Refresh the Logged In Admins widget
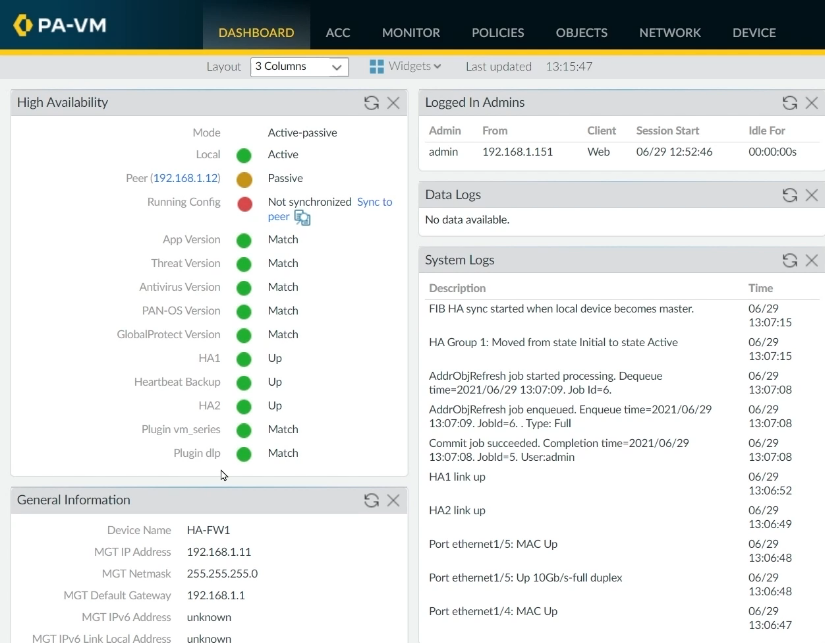Viewport: 825px width, 643px height. pos(790,103)
